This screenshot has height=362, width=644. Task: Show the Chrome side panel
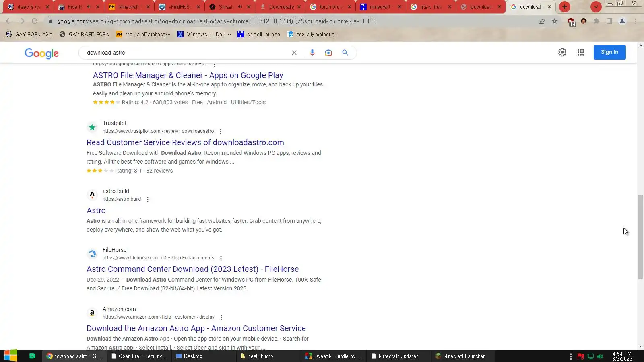click(x=609, y=21)
